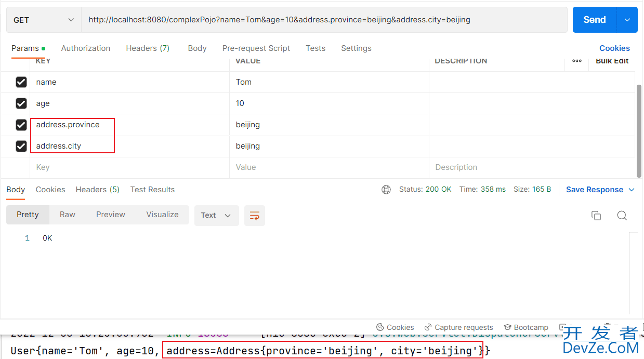644x359 pixels.
Task: Open the response Cookies tab
Action: [x=50, y=190]
